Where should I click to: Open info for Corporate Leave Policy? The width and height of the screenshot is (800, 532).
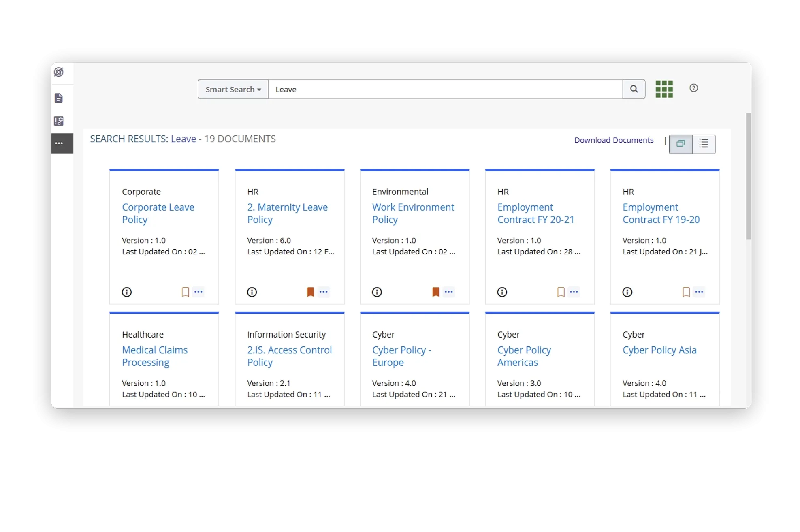127,292
